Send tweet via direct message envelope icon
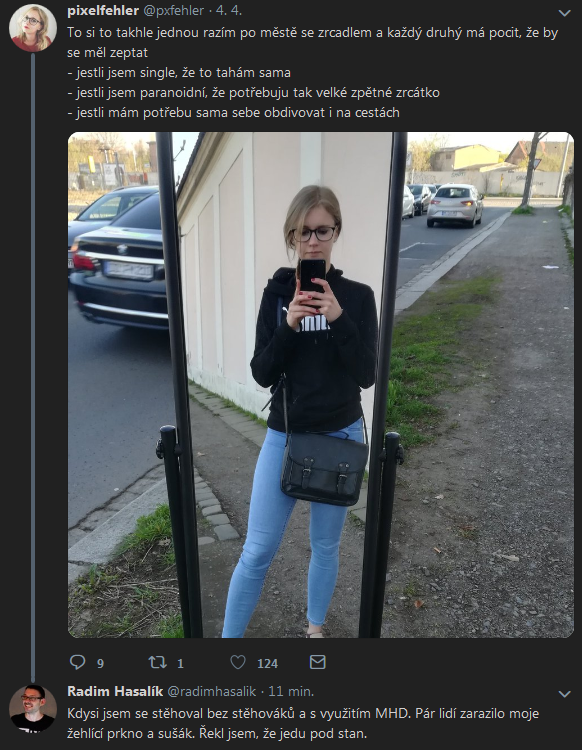582x750 pixels. pyautogui.click(x=318, y=662)
